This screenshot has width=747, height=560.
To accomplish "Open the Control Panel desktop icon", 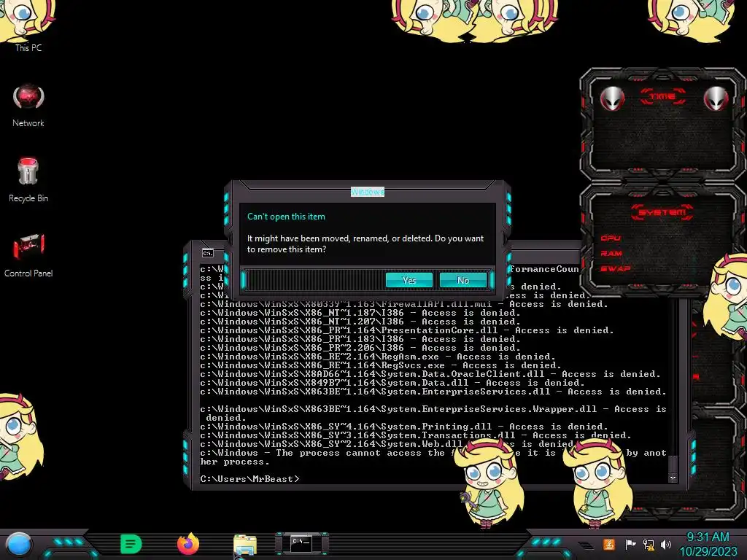I will pyautogui.click(x=28, y=254).
